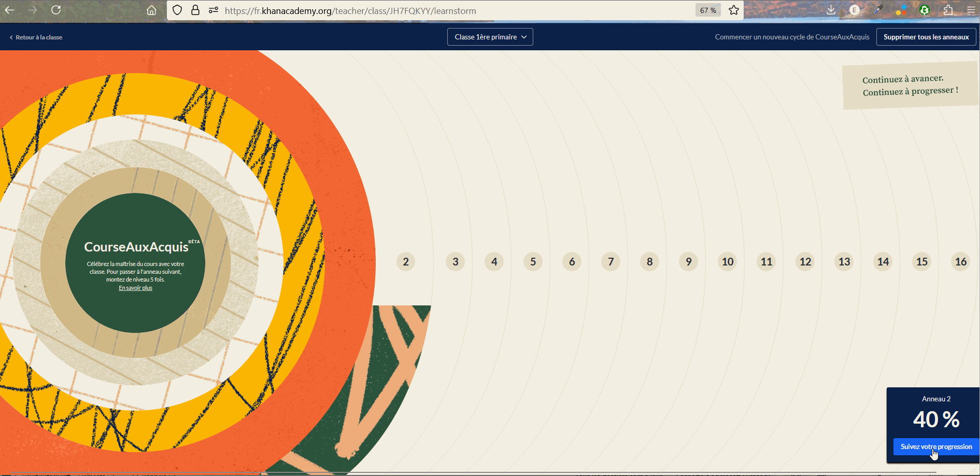Click Suivez votre progression button

(936, 446)
